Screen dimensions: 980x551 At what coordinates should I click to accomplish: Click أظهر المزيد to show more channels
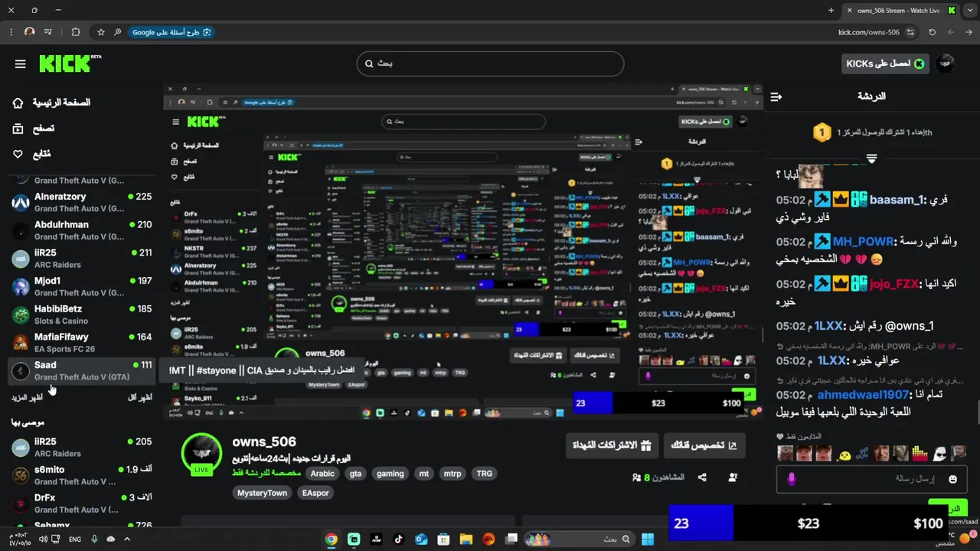click(x=28, y=398)
